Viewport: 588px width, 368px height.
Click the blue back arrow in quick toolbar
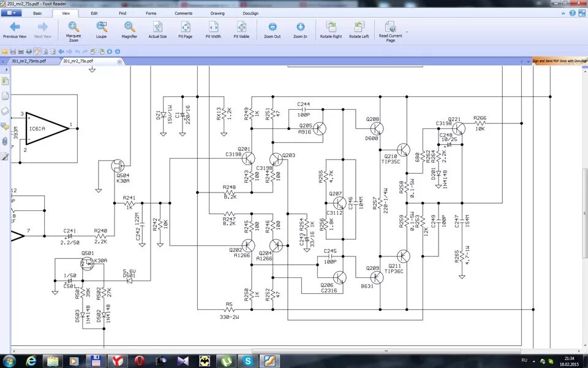coord(61,52)
